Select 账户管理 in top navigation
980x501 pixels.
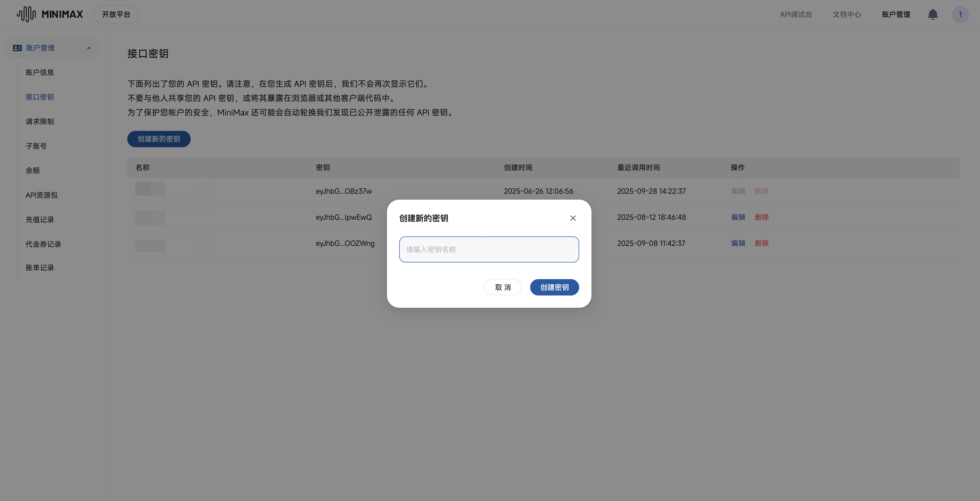click(896, 15)
